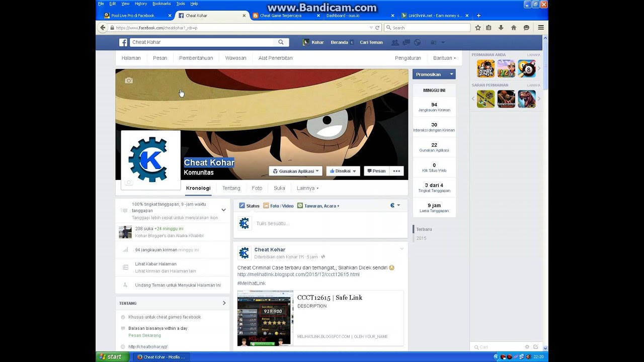Image resolution: width=644 pixels, height=362 pixels.
Task: Expand the response rate panel chevron
Action: (223, 210)
